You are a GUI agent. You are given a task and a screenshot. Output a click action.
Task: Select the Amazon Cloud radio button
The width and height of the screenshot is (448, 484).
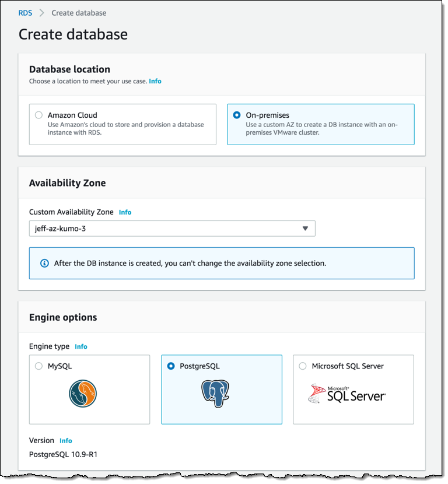pyautogui.click(x=39, y=115)
